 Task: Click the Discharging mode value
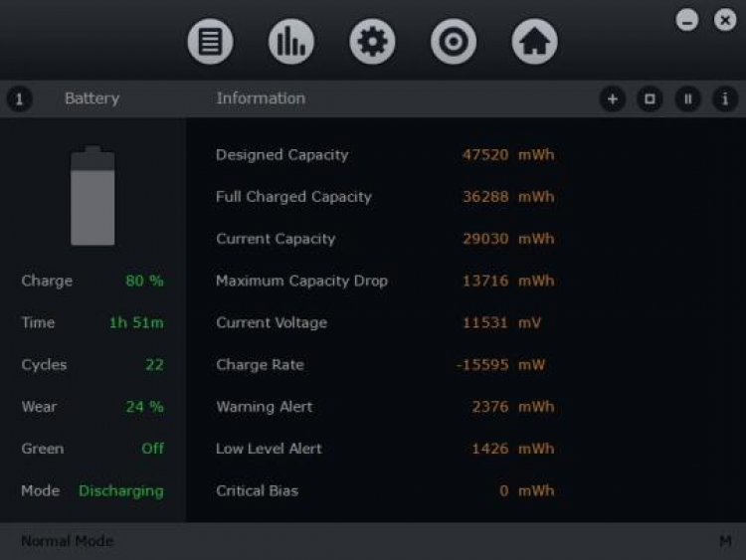coord(121,490)
